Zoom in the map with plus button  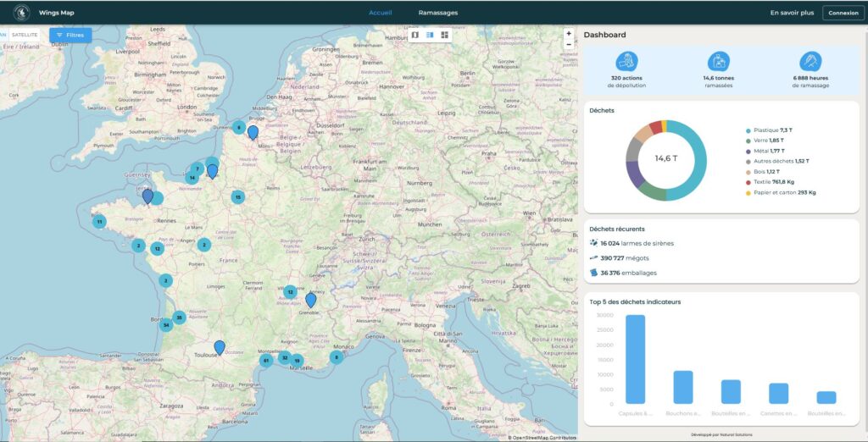coord(569,34)
